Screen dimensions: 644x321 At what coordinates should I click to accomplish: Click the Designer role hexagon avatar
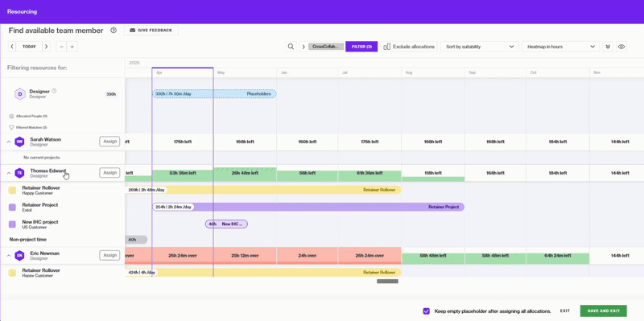(19, 94)
